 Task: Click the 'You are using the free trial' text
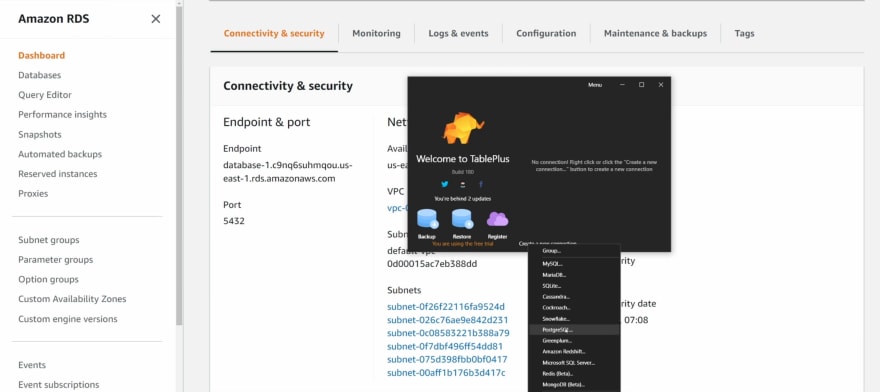[462, 244]
